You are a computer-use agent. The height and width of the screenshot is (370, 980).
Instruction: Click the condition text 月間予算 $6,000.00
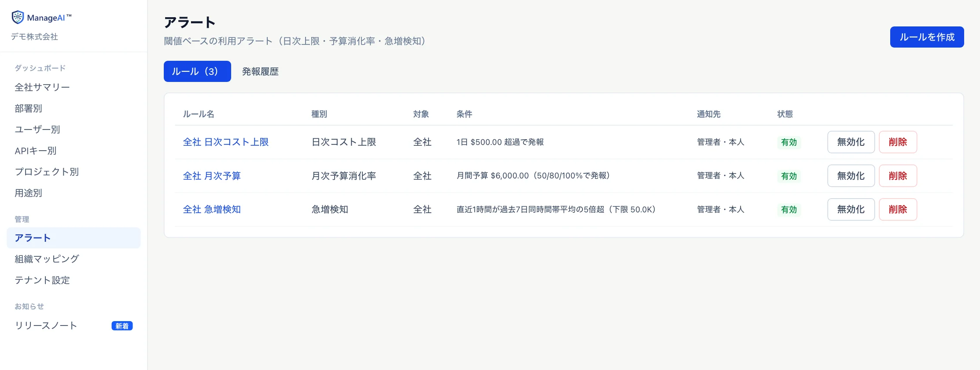click(x=493, y=175)
